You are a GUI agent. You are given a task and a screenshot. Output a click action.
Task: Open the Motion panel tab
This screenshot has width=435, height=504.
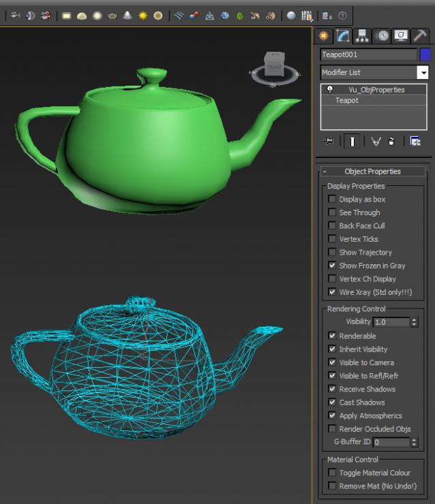tap(381, 35)
